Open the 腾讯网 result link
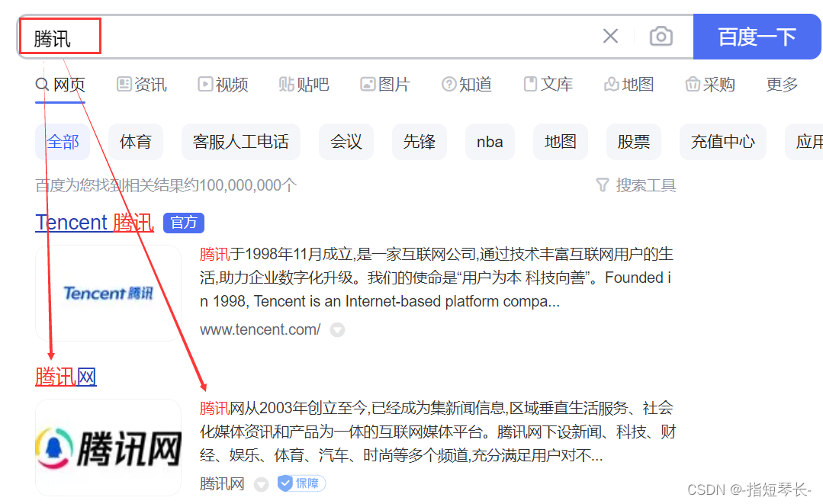823x504 pixels. [66, 376]
